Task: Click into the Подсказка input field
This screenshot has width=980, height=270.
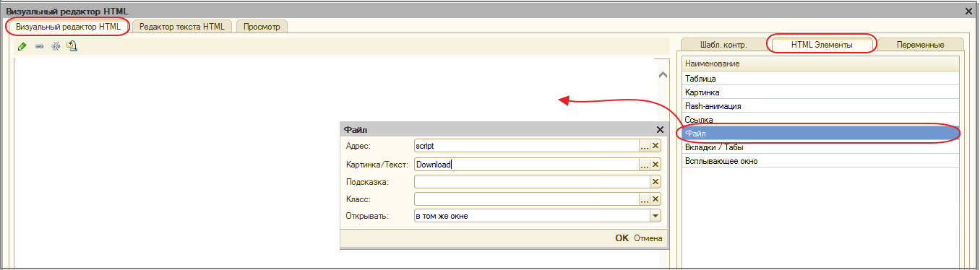Action: tap(532, 181)
